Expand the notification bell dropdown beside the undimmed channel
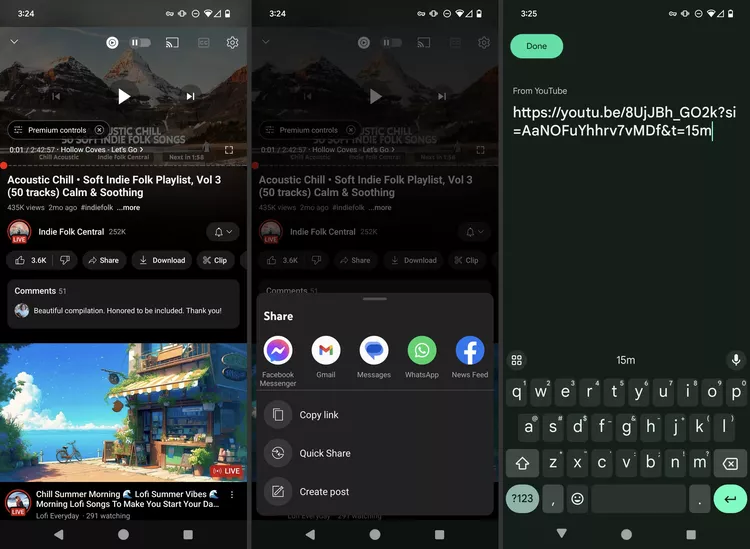This screenshot has height=549, width=750. pos(223,232)
